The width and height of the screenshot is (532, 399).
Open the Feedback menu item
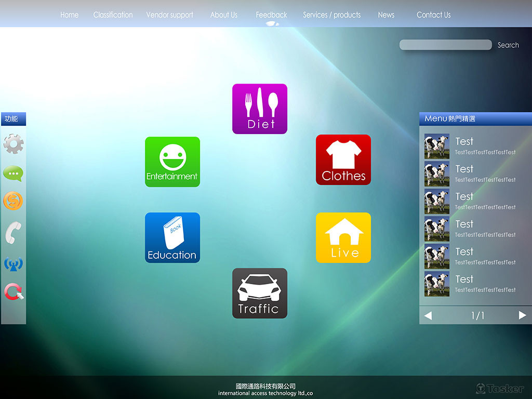pos(271,15)
